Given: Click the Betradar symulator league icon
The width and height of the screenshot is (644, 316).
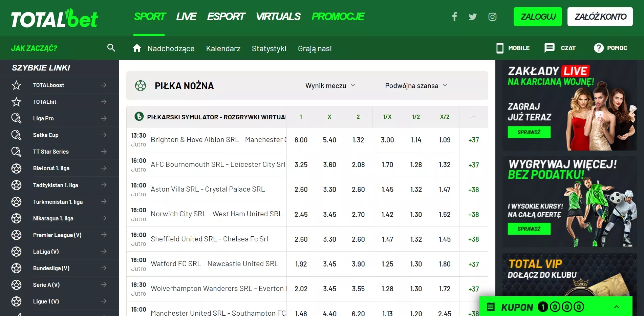Looking at the screenshot, I should (139, 117).
